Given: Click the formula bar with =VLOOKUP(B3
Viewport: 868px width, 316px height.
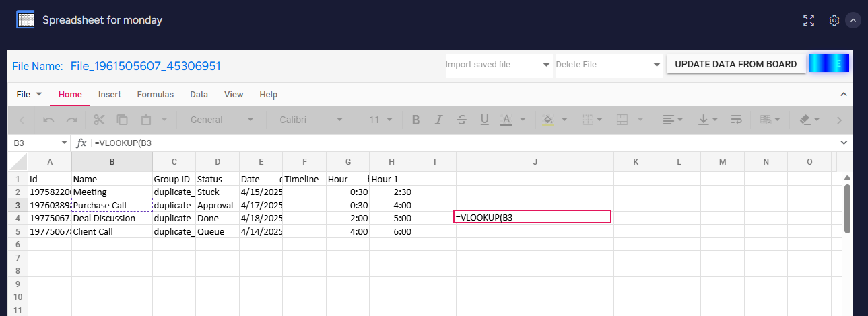Looking at the screenshot, I should click(x=465, y=143).
